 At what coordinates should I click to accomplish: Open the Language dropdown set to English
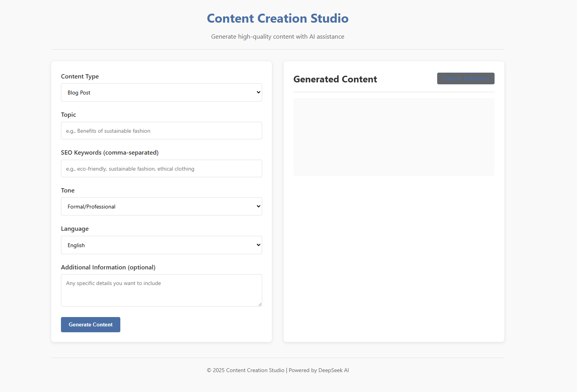(161, 245)
